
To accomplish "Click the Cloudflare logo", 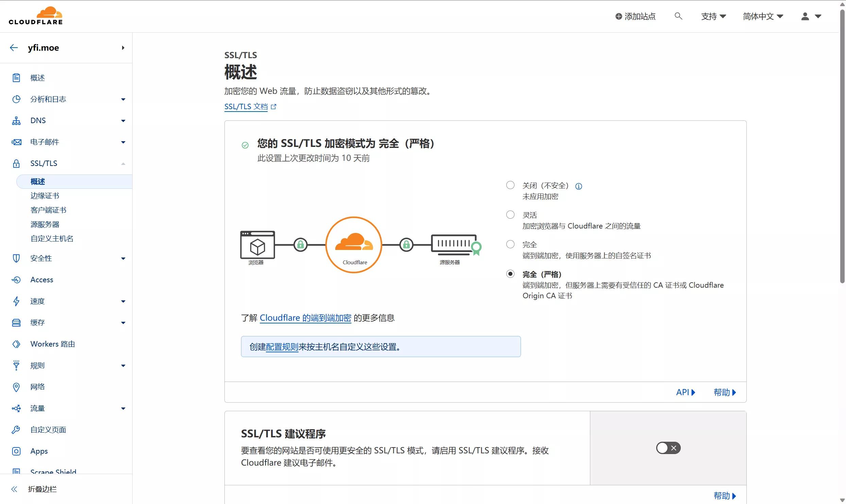I will [x=36, y=16].
